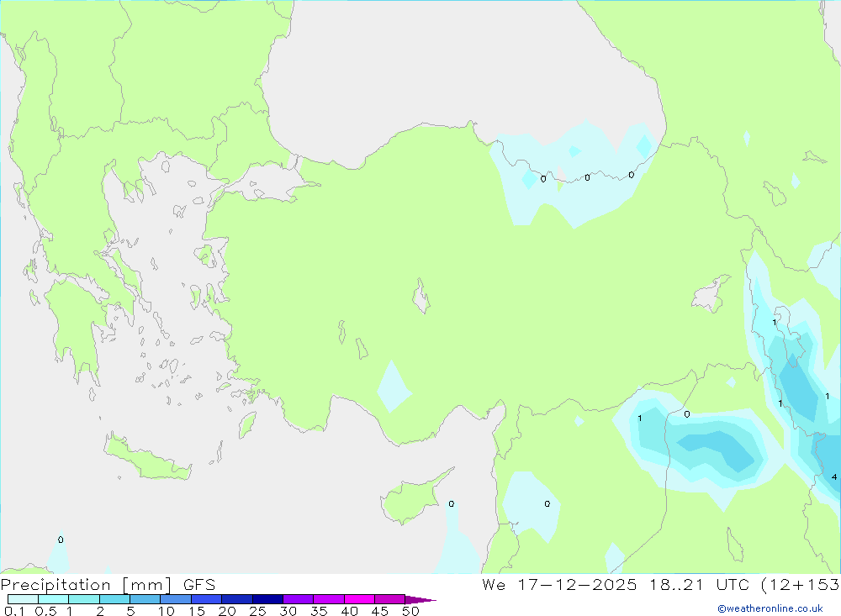Click the 20 to 25 mm legend swatch

pyautogui.click(x=237, y=599)
